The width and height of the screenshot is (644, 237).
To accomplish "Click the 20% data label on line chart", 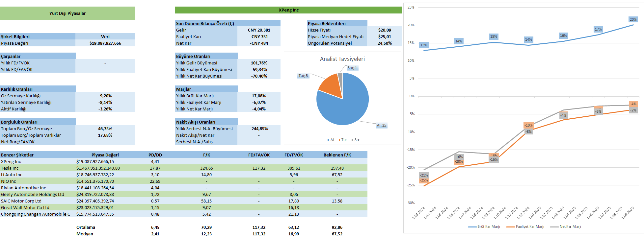I will (633, 20).
